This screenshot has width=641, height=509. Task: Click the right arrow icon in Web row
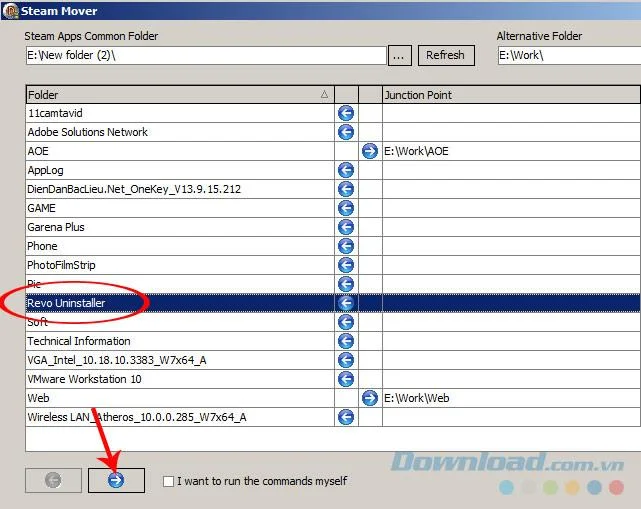(370, 398)
